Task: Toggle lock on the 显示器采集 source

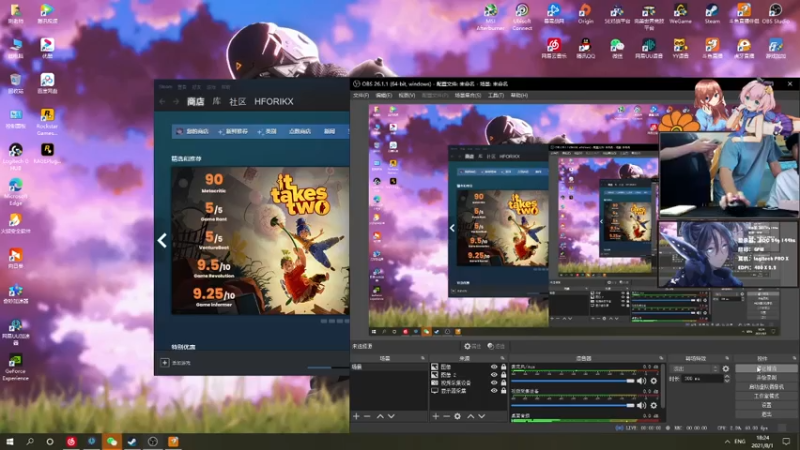Action: point(503,390)
